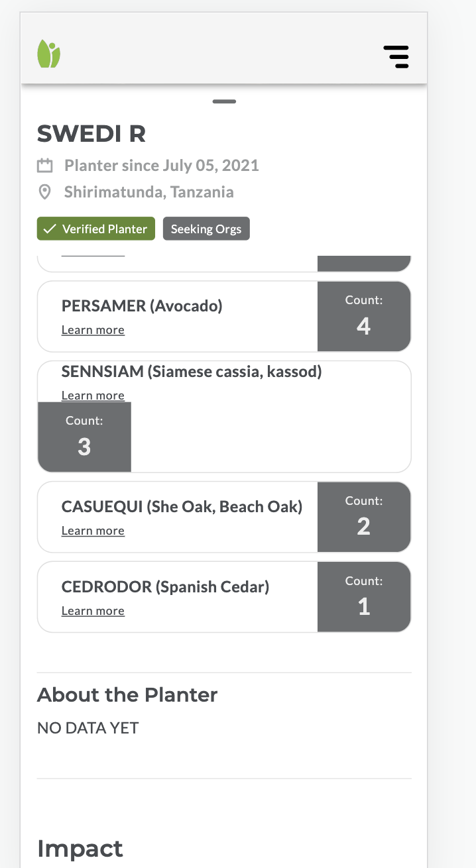Open Learn more for CEDRODOR (Spanish Cedar)
This screenshot has height=868, width=476.
pyautogui.click(x=93, y=610)
